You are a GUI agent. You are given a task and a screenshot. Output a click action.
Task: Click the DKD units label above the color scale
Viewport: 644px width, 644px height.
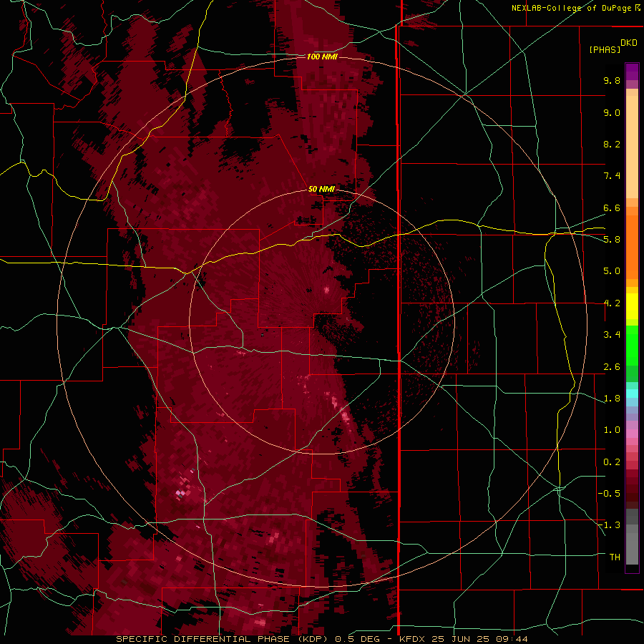629,43
